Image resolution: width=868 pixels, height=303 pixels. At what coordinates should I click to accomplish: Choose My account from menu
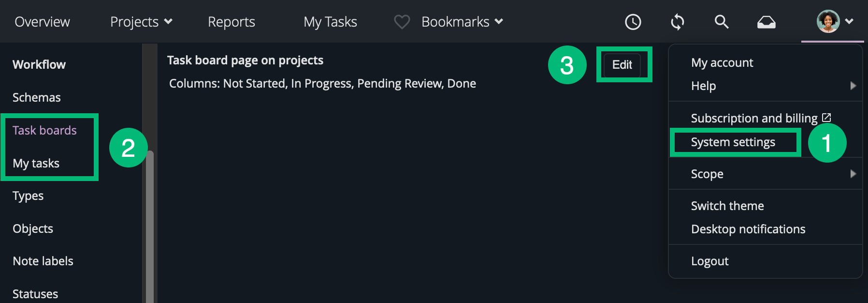click(722, 62)
